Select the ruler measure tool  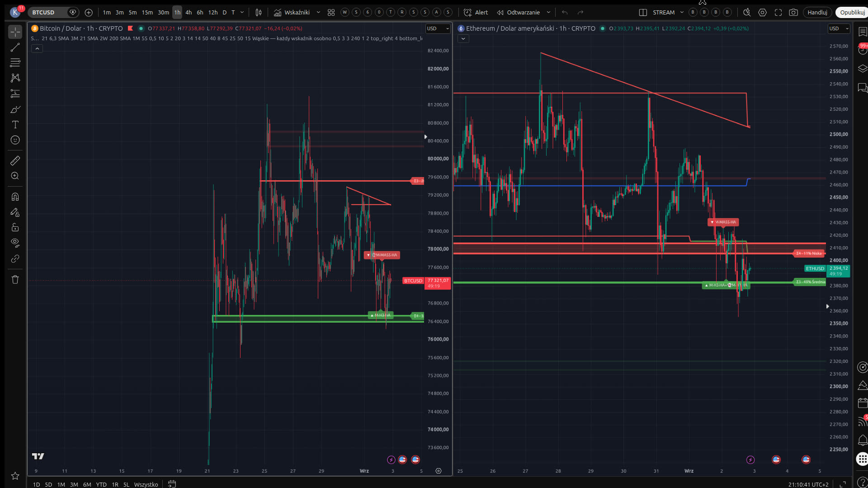pos(15,160)
